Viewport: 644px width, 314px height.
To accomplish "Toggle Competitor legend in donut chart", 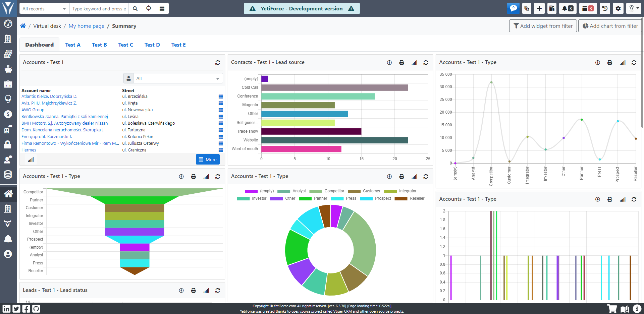I will coord(327,191).
